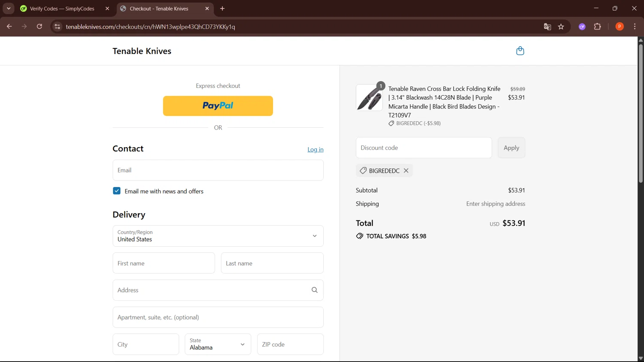Click the browser forward arrow
644x362 pixels.
[24, 27]
